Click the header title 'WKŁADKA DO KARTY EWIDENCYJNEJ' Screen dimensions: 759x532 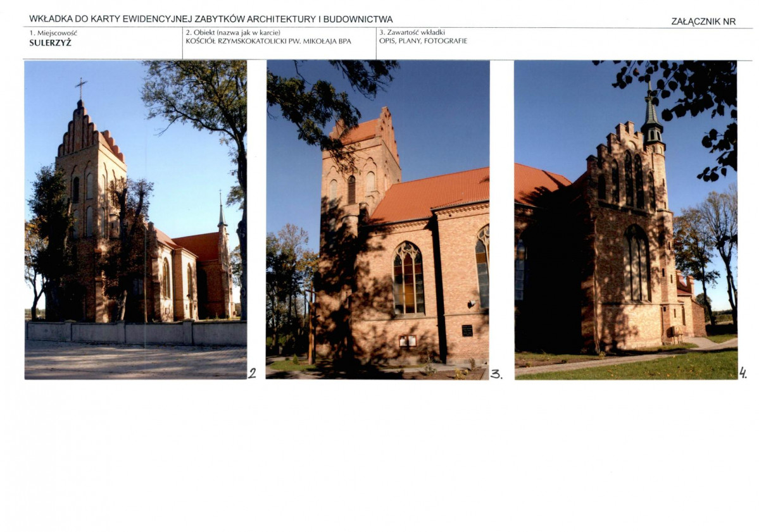pyautogui.click(x=110, y=20)
